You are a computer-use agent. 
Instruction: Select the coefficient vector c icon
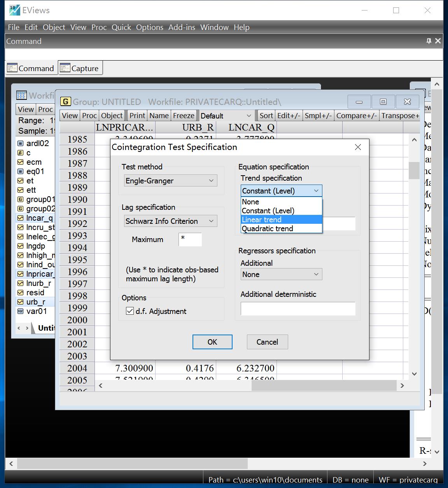pyautogui.click(x=21, y=153)
